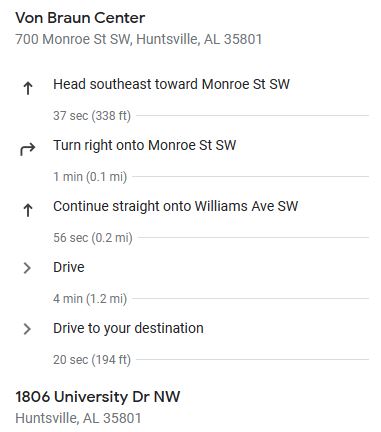
Task: Select Head southeast toward Monroe St SW step
Action: point(171,84)
